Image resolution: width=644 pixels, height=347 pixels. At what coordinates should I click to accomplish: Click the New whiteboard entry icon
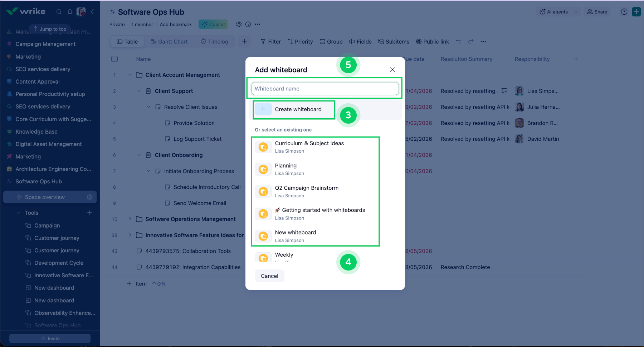pyautogui.click(x=263, y=236)
